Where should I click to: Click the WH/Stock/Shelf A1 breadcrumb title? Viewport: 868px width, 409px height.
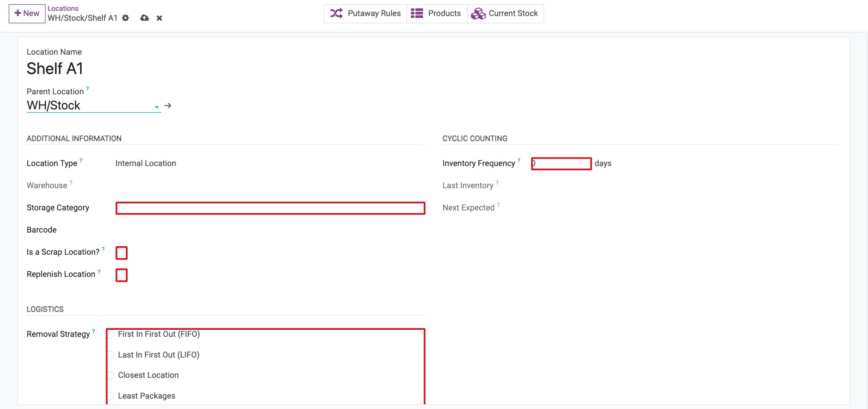(x=83, y=18)
